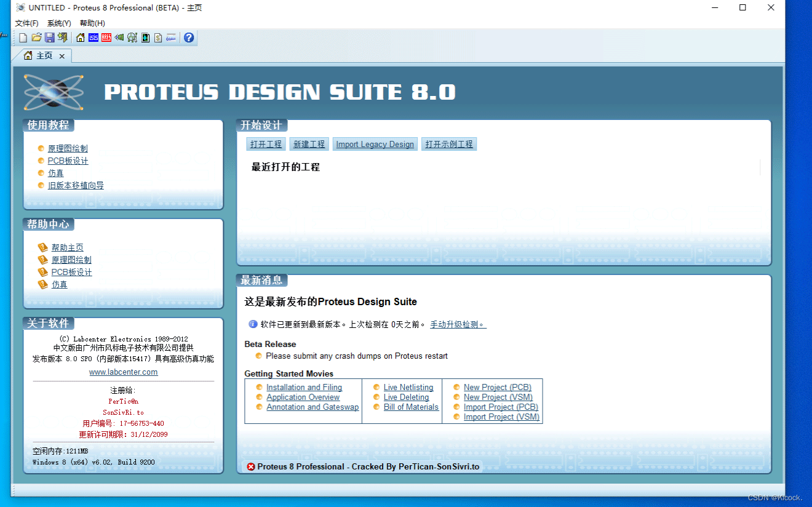Viewport: 812px width, 507px height.
Task: Visit the www.labcenter.com link
Action: pos(123,372)
